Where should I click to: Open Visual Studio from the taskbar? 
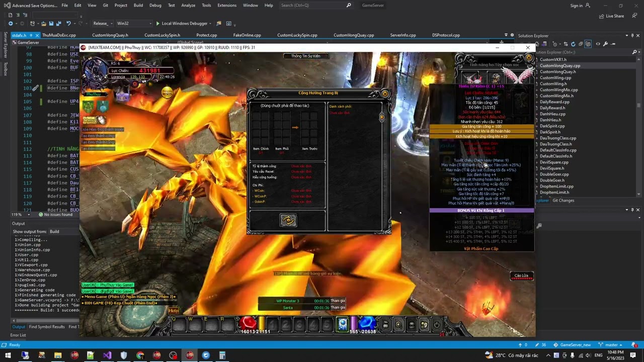[107, 355]
